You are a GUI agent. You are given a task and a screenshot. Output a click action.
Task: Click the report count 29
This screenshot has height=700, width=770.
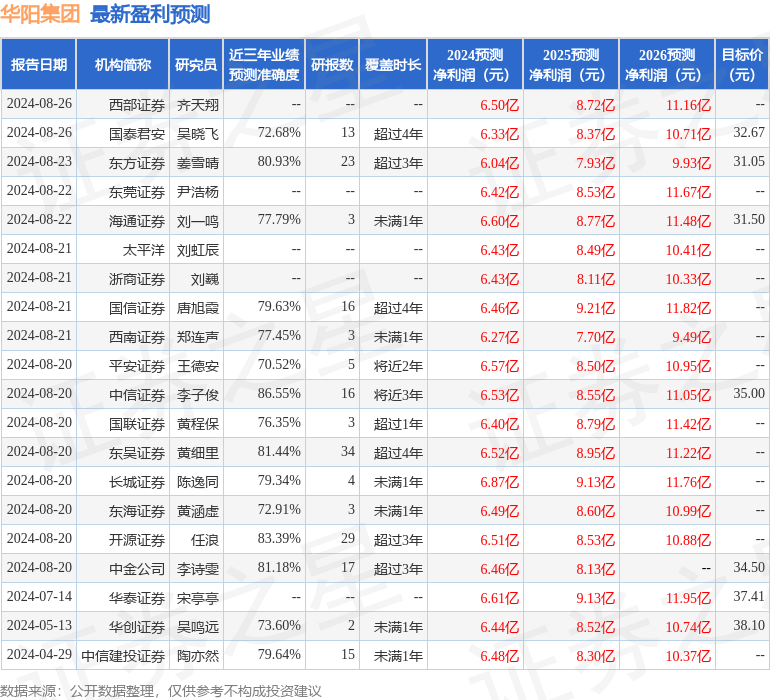348,538
